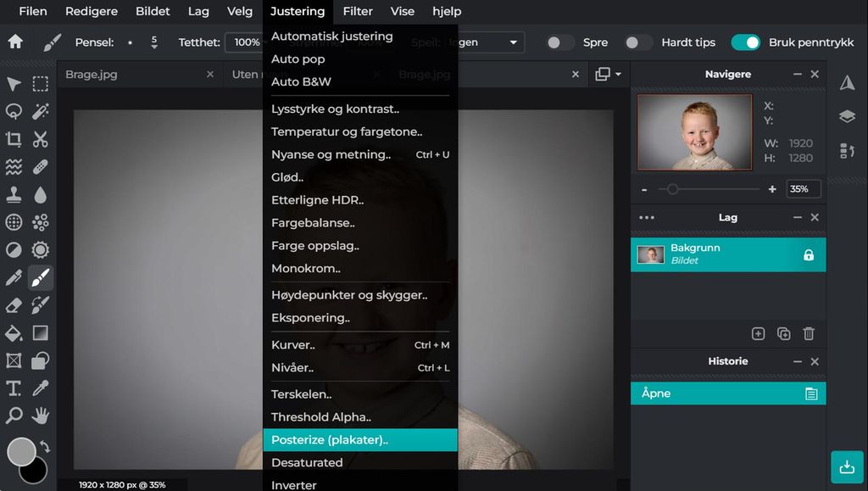Unlock the Bakgrunn layer padlock
The width and height of the screenshot is (868, 491).
point(808,255)
